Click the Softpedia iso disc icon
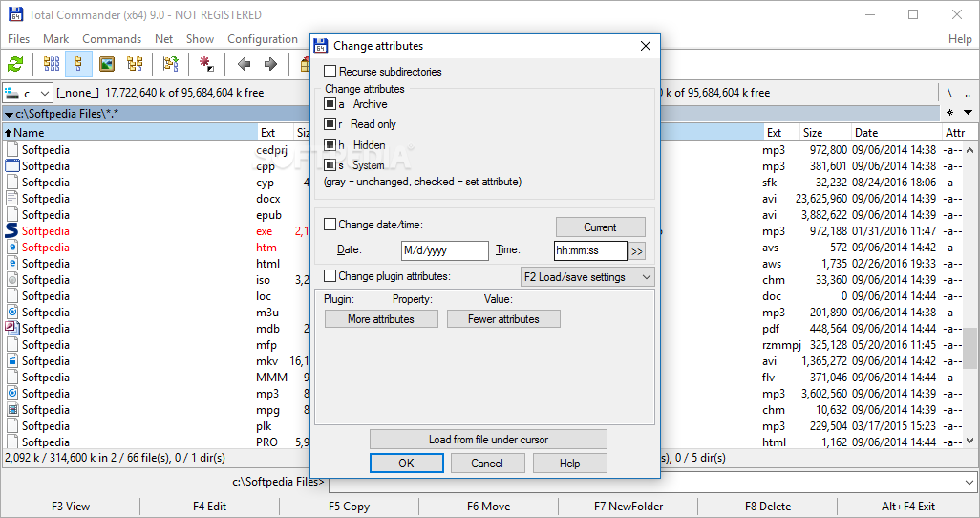The width and height of the screenshot is (980, 518). 11,280
